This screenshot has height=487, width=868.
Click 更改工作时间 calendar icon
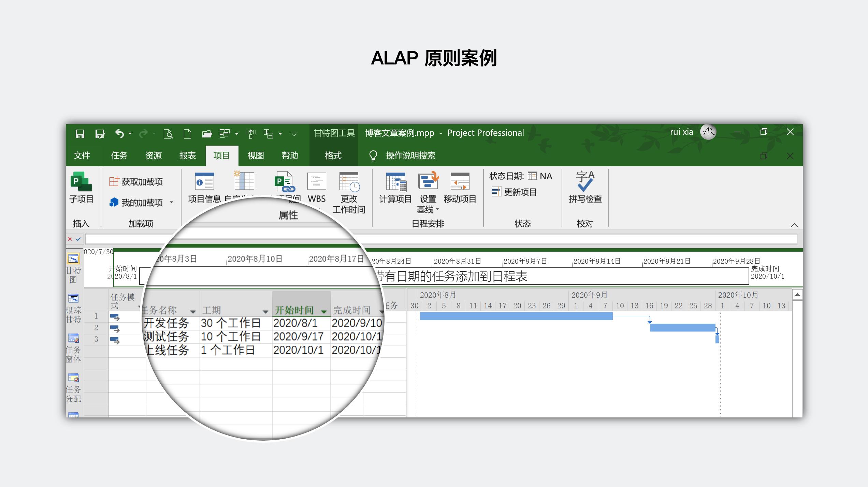point(349,192)
